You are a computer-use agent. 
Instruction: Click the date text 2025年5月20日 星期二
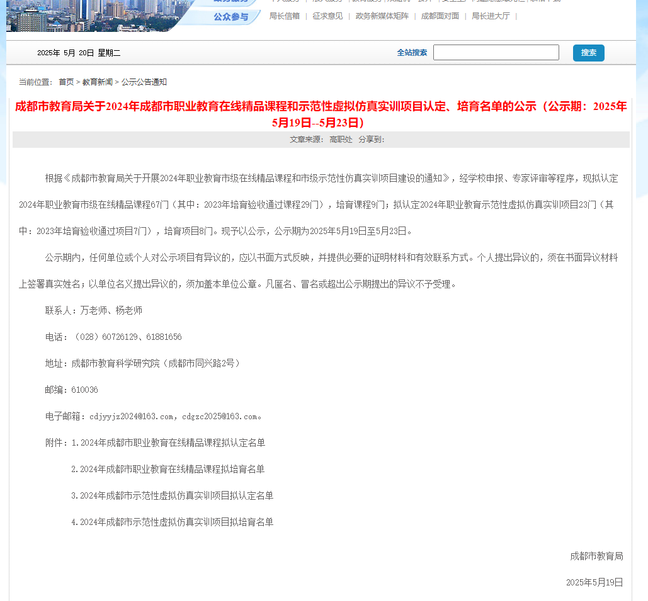click(79, 53)
